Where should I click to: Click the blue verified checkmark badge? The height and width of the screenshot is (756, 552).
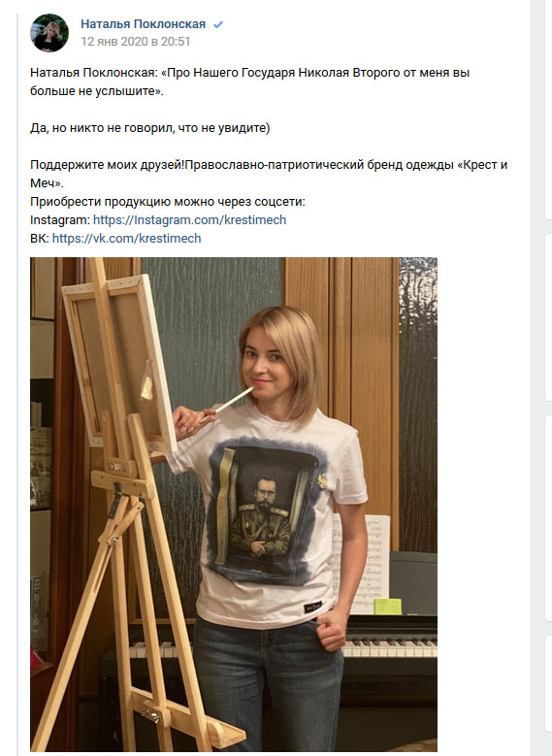[218, 24]
